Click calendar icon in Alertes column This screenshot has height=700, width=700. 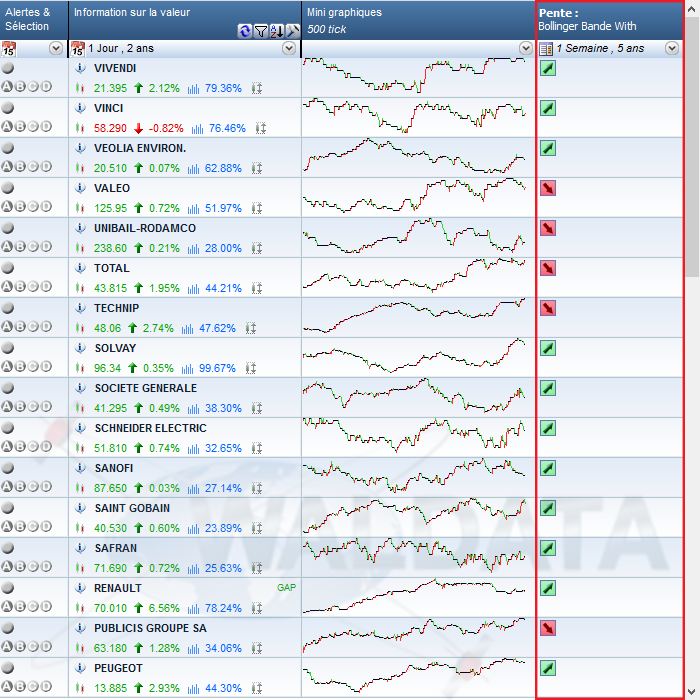(8, 48)
